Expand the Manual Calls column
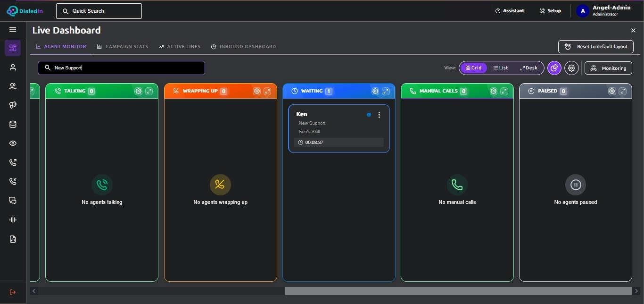The image size is (644, 304). click(x=504, y=91)
